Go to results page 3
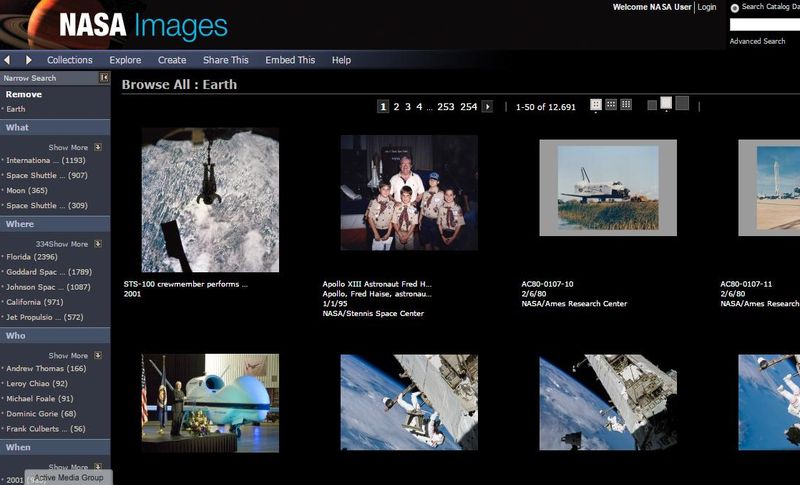The image size is (800, 485). click(408, 107)
